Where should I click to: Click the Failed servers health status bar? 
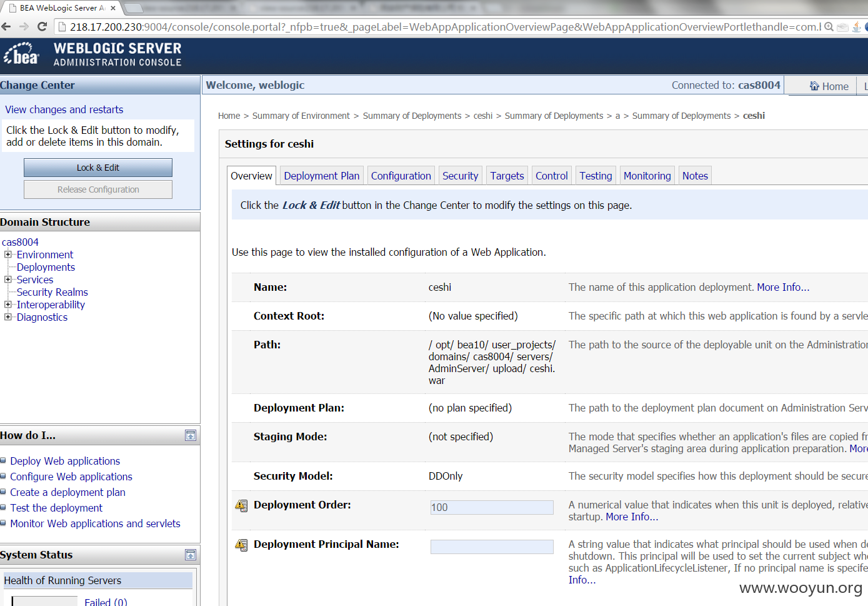[x=44, y=601]
